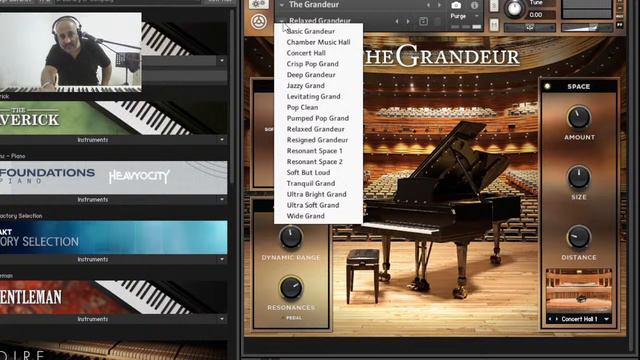This screenshot has width=640, height=360.
Task: Open instrument wrench edit mode
Action: (259, 4)
